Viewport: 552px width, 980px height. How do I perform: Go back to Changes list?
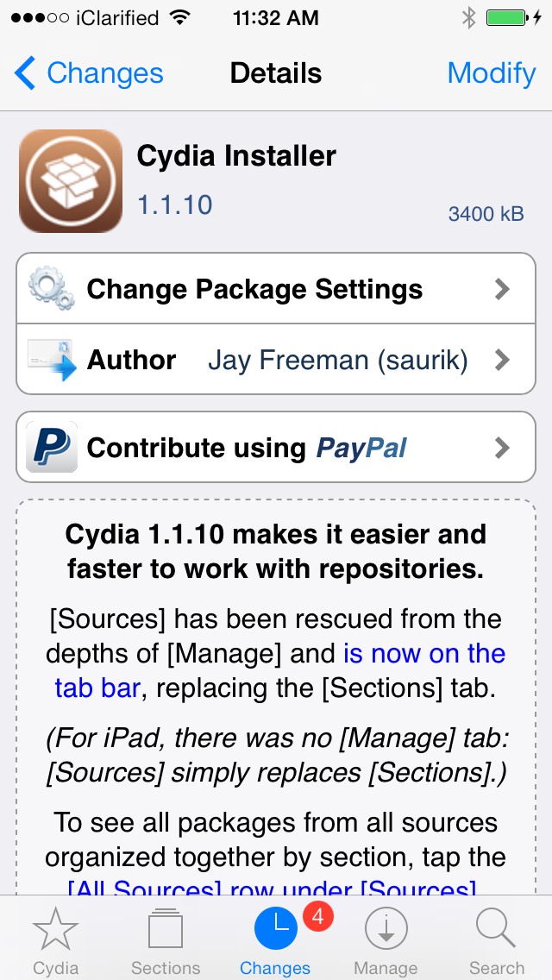[89, 73]
